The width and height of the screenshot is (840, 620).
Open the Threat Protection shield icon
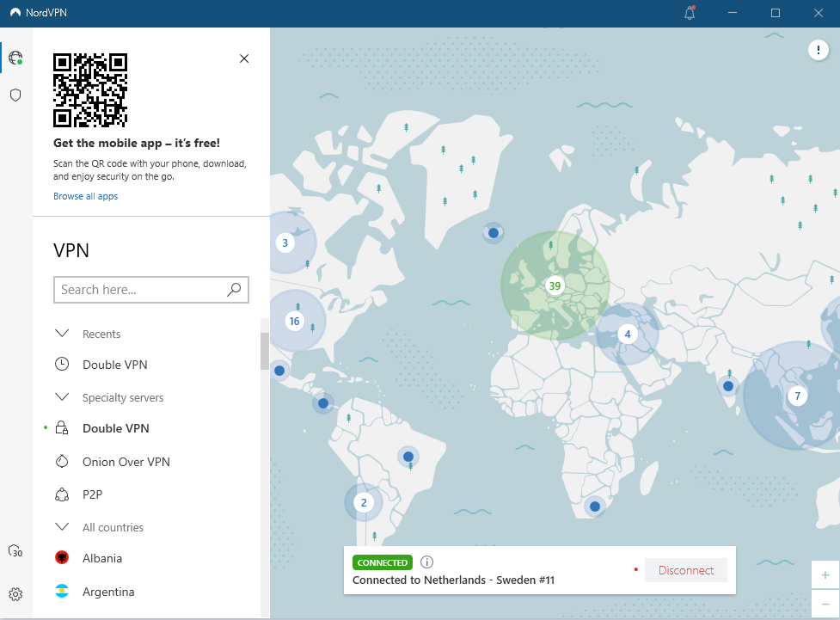click(x=15, y=95)
